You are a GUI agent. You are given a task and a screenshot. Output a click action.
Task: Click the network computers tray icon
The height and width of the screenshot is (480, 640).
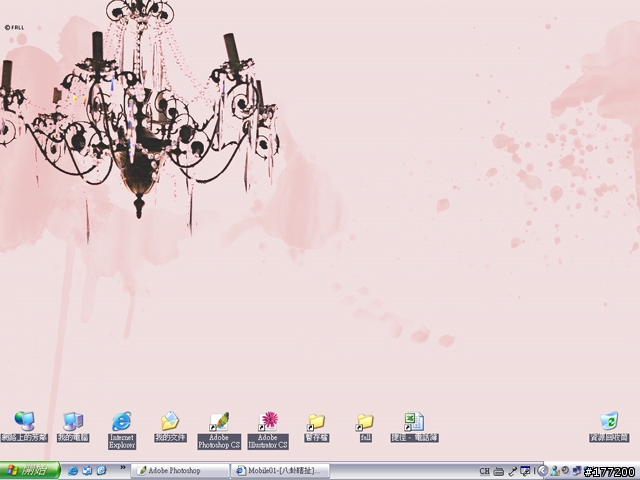click(x=577, y=471)
